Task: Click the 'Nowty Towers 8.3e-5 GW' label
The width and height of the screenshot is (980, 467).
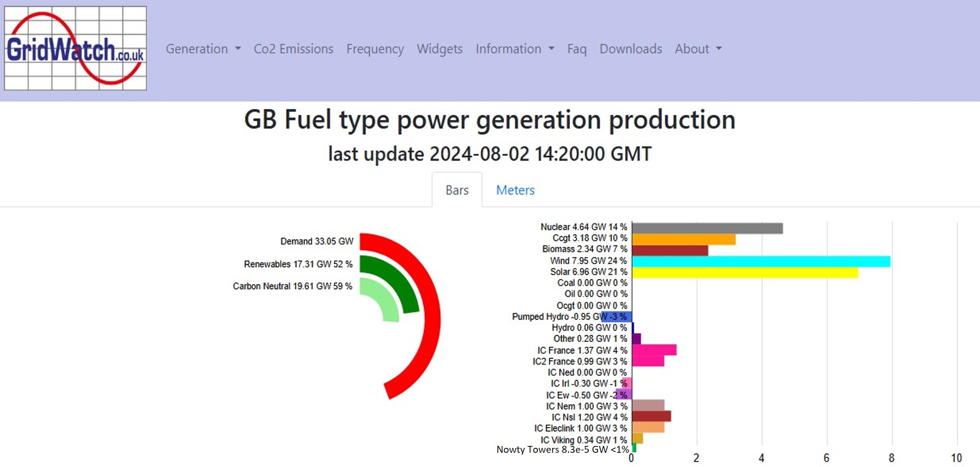Action: point(552,449)
